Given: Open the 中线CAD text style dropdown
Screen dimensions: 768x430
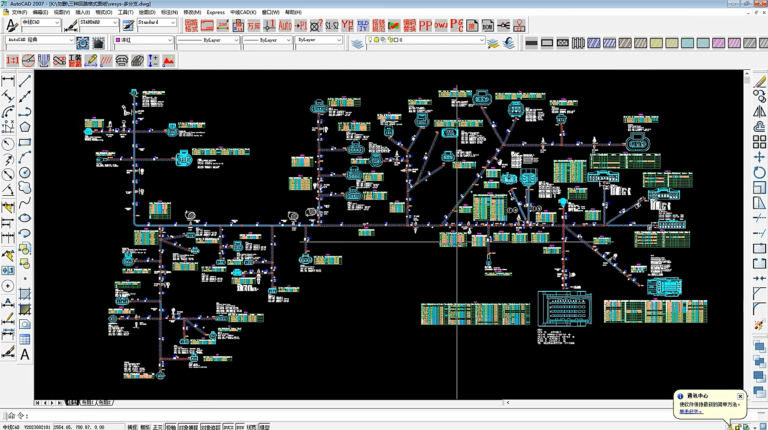Looking at the screenshot, I should (41, 23).
